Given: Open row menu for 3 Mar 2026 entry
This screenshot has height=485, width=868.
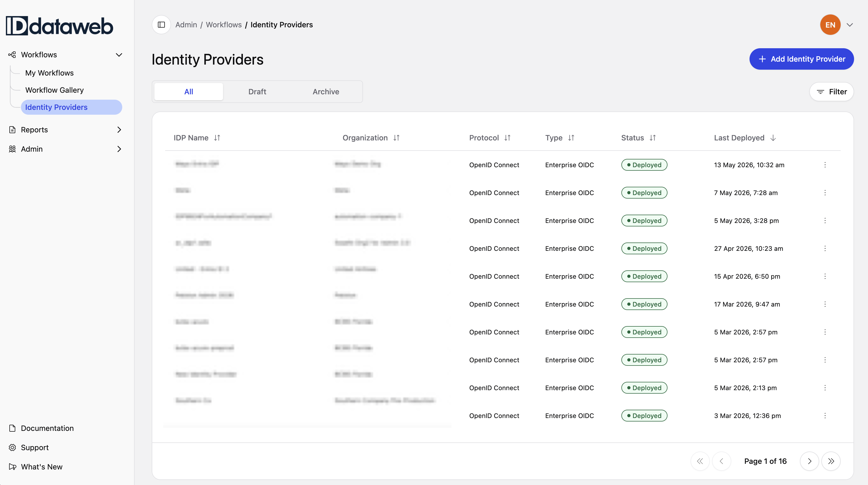Looking at the screenshot, I should click(x=825, y=416).
